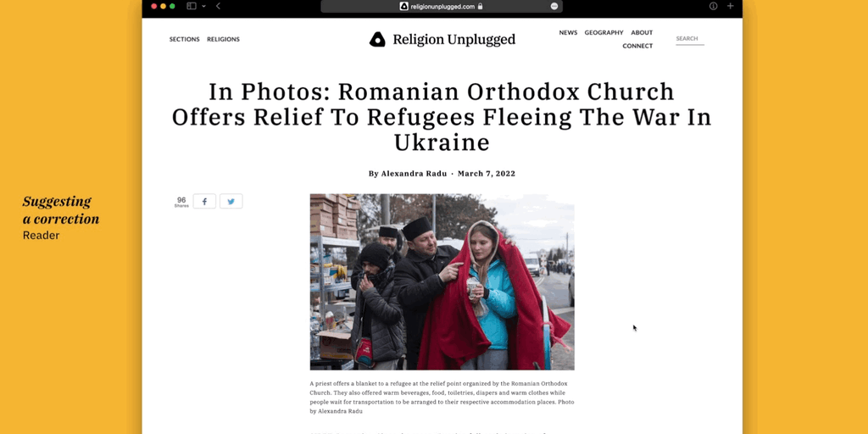The image size is (868, 434).
Task: Open the Geography nav item
Action: 604,33
